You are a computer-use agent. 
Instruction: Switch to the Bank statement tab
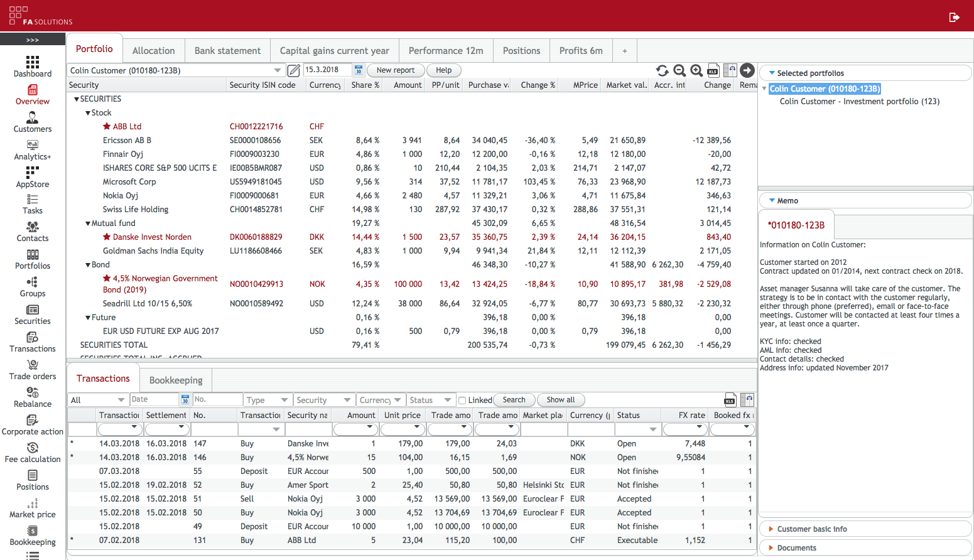(x=227, y=51)
